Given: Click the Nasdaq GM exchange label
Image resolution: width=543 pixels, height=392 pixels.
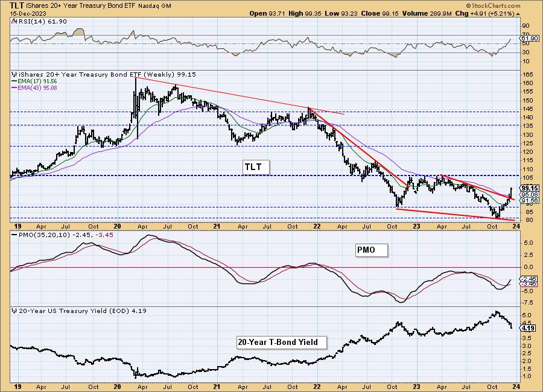Looking at the screenshot, I should [x=154, y=6].
